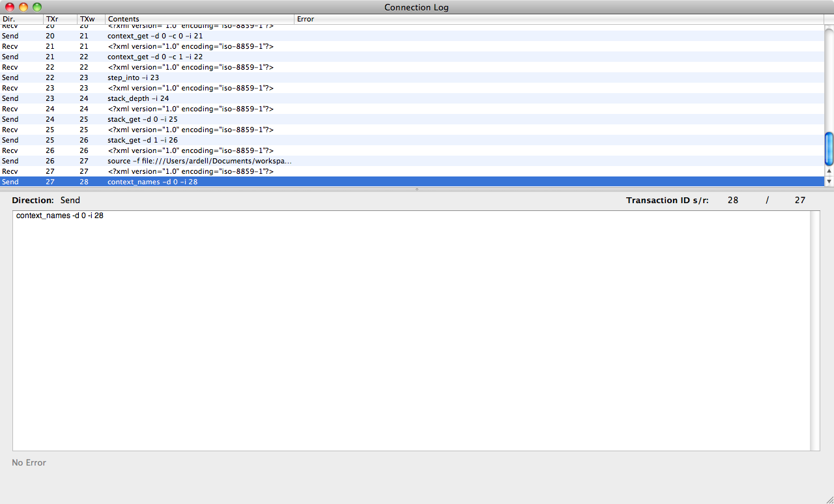Sort by the Dir. column header

tap(22, 19)
